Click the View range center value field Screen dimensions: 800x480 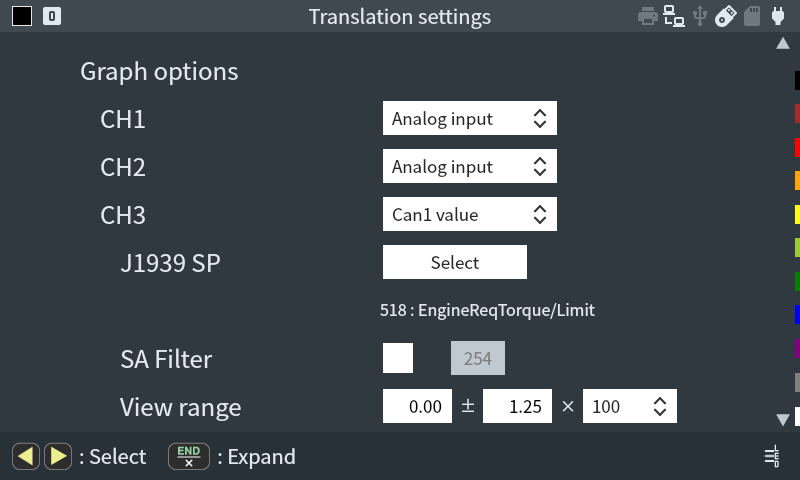(x=418, y=407)
